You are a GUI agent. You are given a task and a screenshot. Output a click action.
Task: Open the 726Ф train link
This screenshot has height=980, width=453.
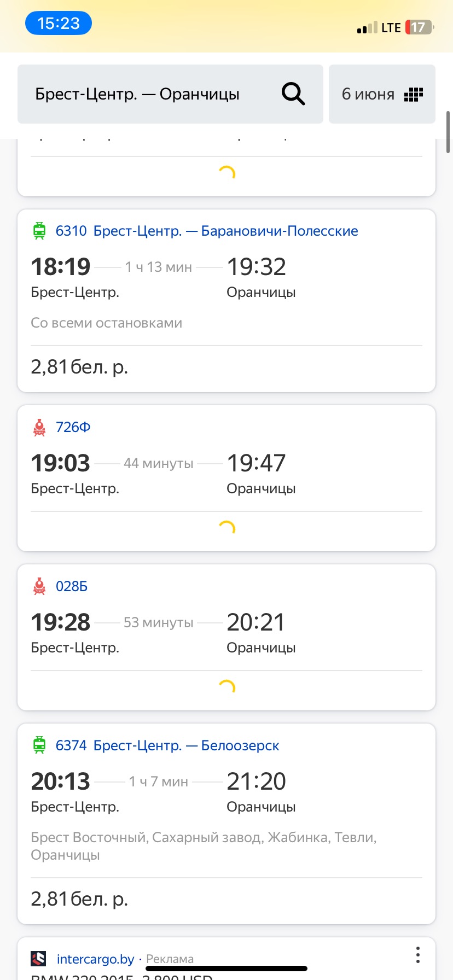(x=73, y=427)
